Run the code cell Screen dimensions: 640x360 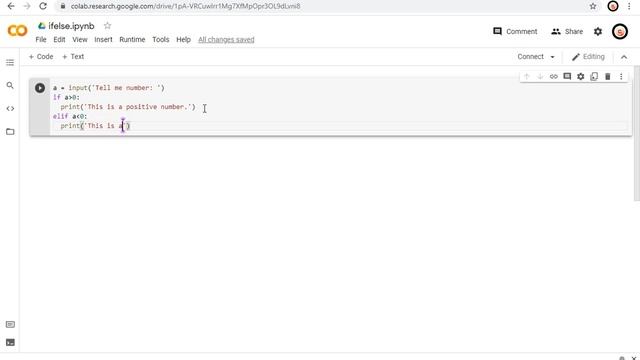click(x=40, y=88)
